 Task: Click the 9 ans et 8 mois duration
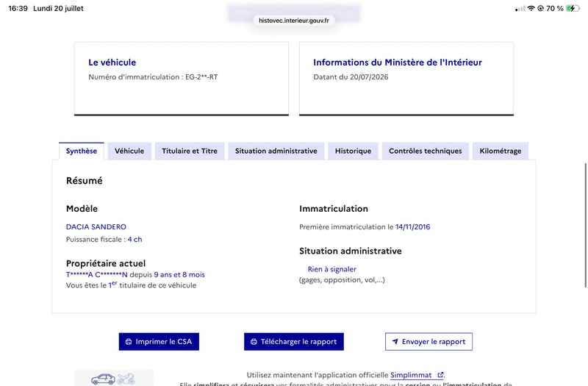pos(179,274)
